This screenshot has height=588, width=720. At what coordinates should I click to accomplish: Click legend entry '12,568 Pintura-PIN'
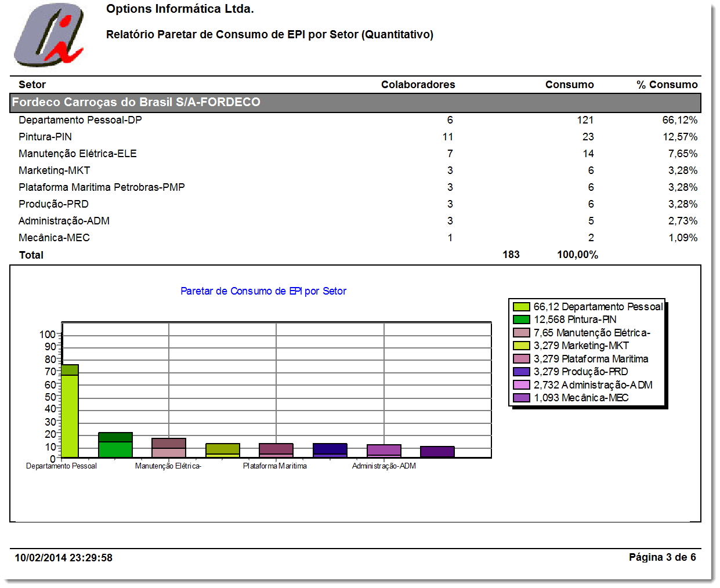(575, 320)
